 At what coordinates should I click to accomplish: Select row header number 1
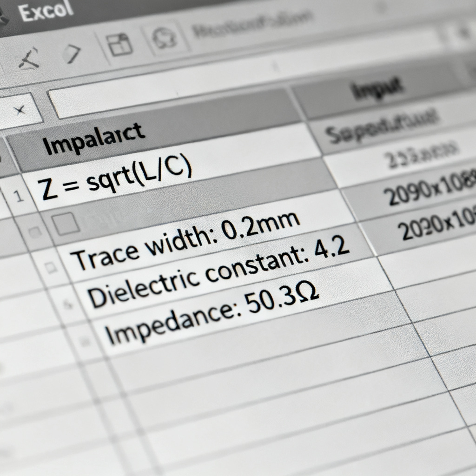(x=19, y=196)
